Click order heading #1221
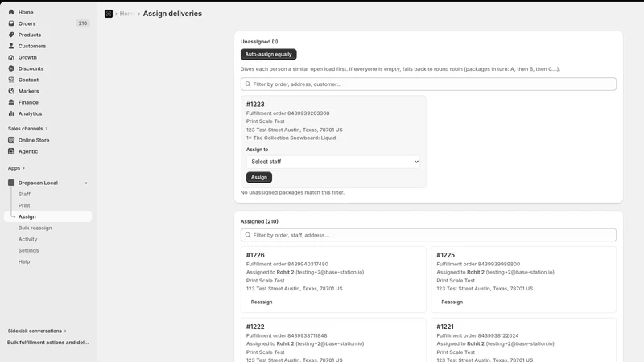The width and height of the screenshot is (644, 362). pyautogui.click(x=445, y=327)
